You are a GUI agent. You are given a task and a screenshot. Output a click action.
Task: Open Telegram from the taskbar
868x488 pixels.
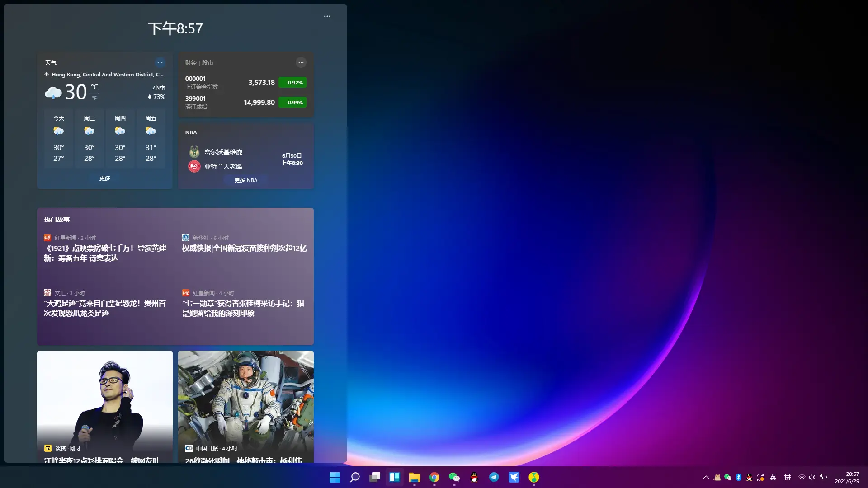tap(494, 477)
